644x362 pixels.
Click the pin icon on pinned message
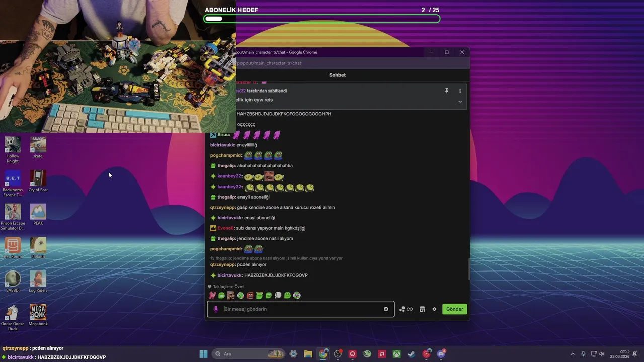pyautogui.click(x=446, y=91)
